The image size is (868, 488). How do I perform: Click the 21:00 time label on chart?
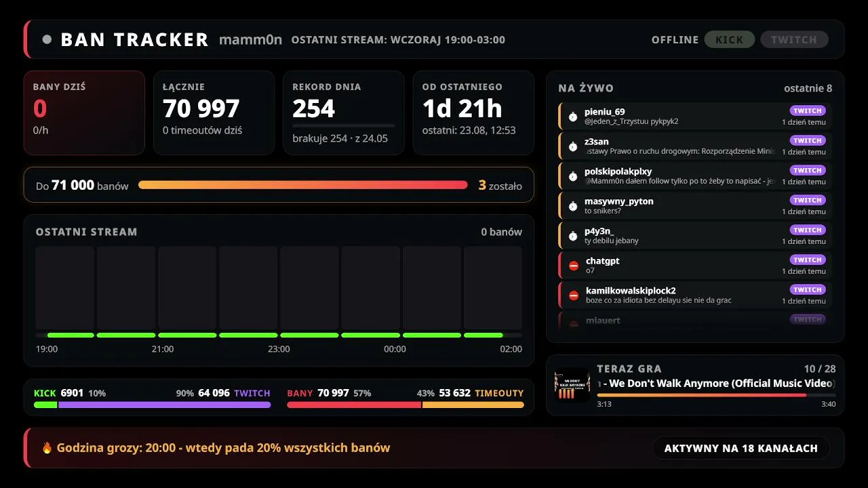coord(163,349)
